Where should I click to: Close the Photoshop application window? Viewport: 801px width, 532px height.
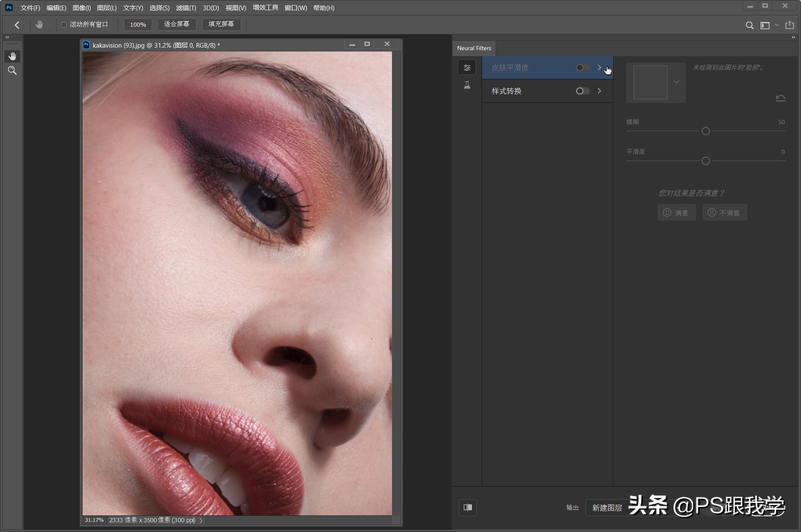pyautogui.click(x=785, y=6)
